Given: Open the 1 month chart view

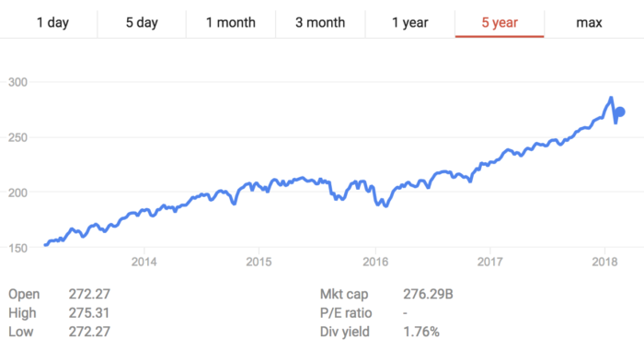Looking at the screenshot, I should (x=230, y=22).
